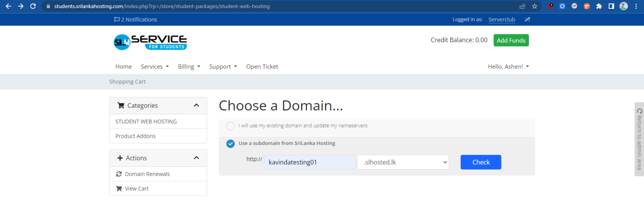
Task: Reload the page using the refresh icon
Action: 33,6
